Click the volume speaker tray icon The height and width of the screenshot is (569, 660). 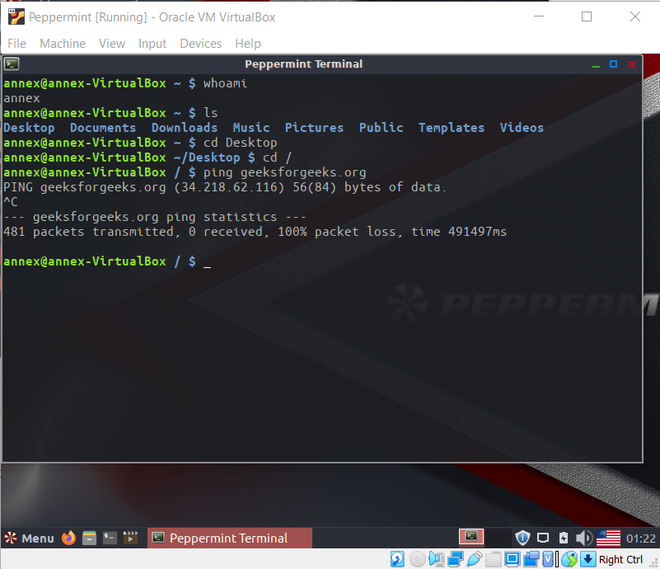[584, 538]
